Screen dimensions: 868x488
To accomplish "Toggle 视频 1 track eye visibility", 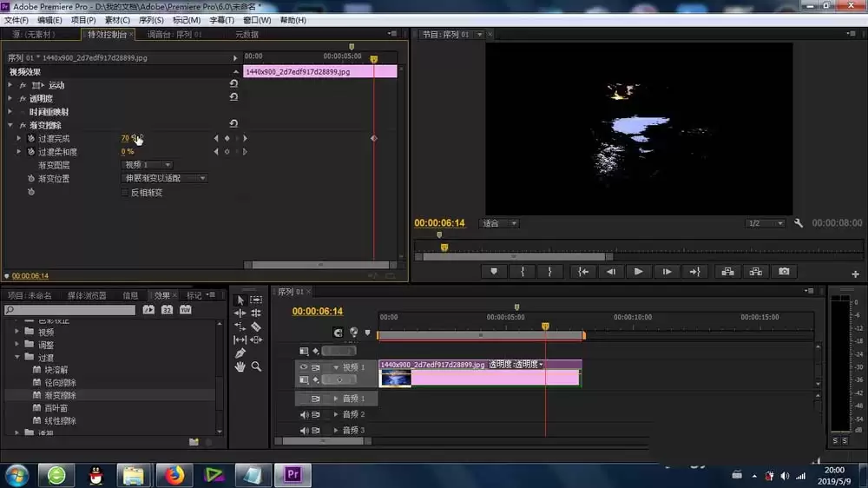I will pos(303,367).
